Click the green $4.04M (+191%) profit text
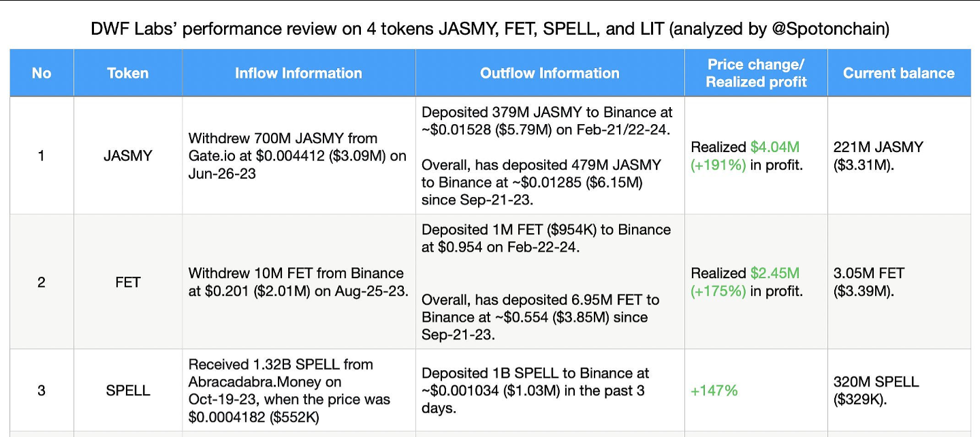 click(x=774, y=155)
